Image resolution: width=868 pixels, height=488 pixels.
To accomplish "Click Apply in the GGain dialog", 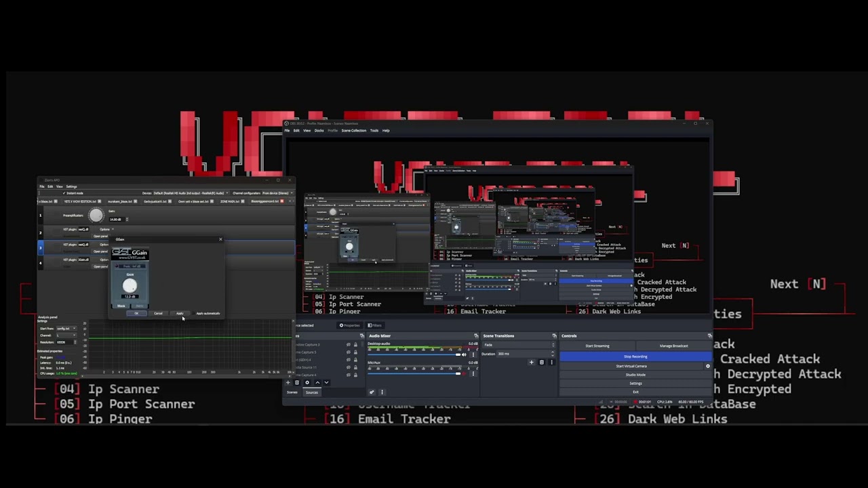I will click(x=180, y=313).
